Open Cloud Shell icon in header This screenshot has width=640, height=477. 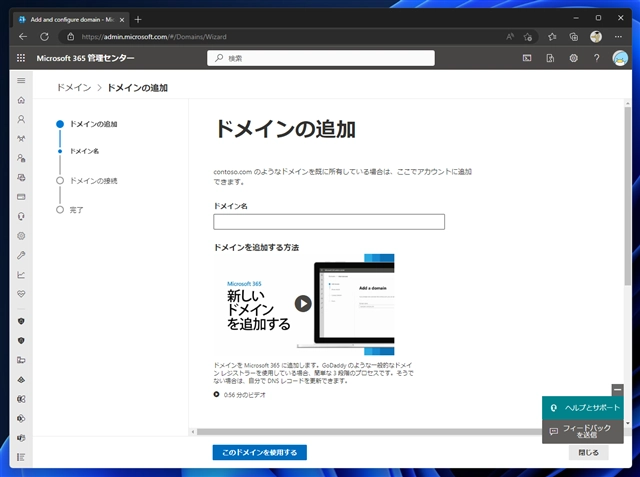[x=527, y=58]
